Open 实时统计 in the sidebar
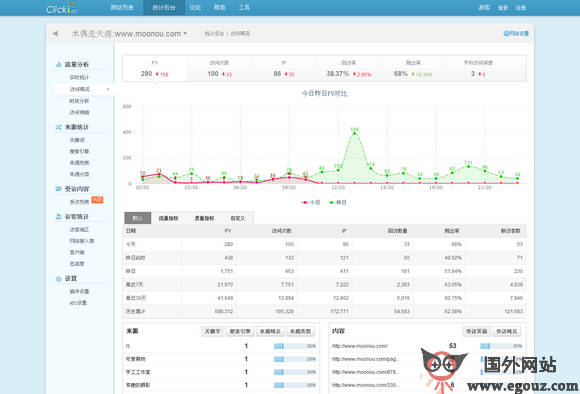Viewport: 580px width, 394px height. tap(79, 77)
